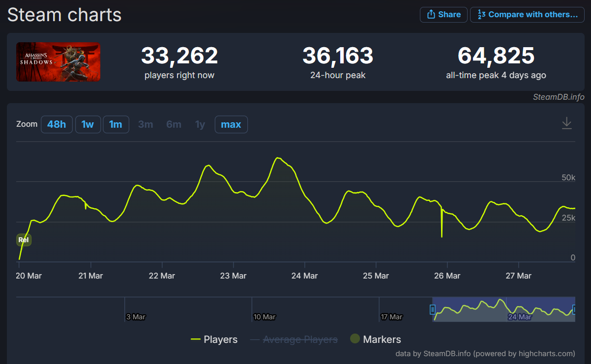Click the 25k y-axis label
591x364 pixels.
click(568, 218)
